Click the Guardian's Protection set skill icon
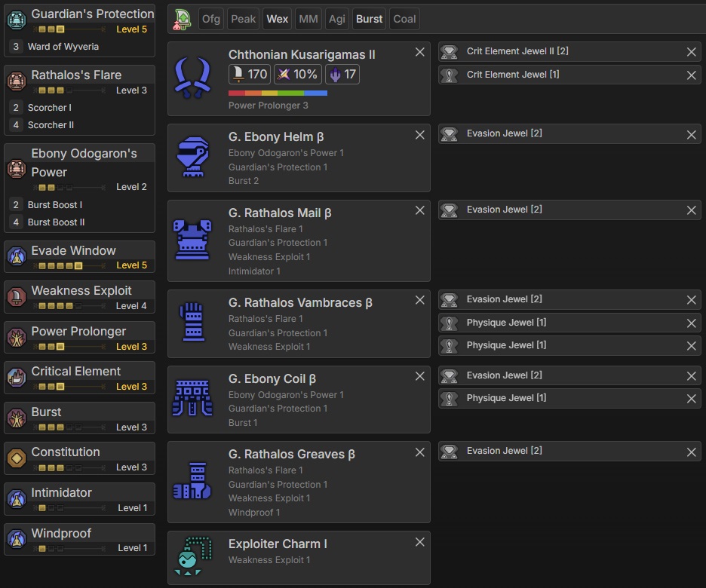Image resolution: width=706 pixels, height=588 pixels. click(16, 20)
